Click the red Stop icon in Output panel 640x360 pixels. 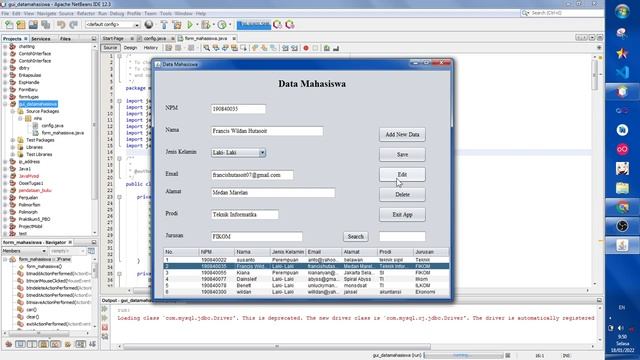(x=105, y=327)
